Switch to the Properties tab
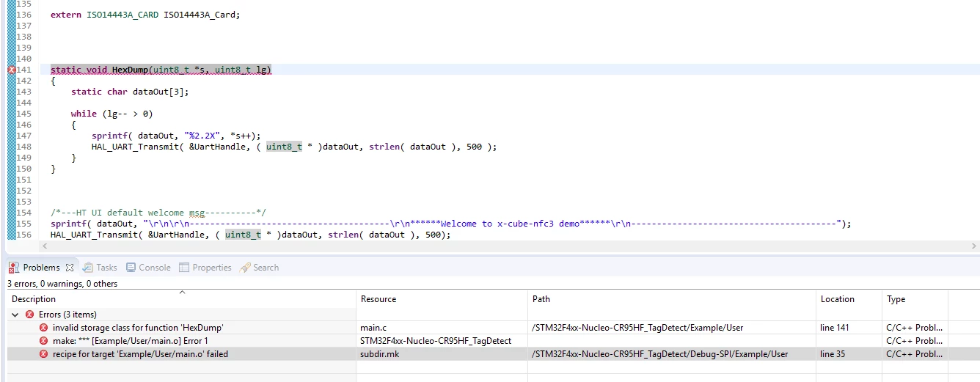The width and height of the screenshot is (980, 382). (x=212, y=268)
